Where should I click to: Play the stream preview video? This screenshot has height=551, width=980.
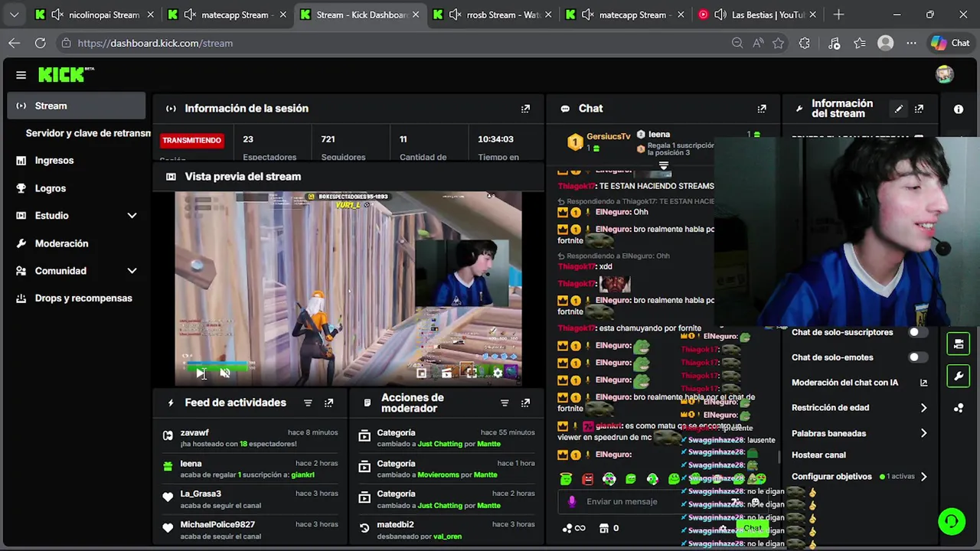pyautogui.click(x=201, y=373)
